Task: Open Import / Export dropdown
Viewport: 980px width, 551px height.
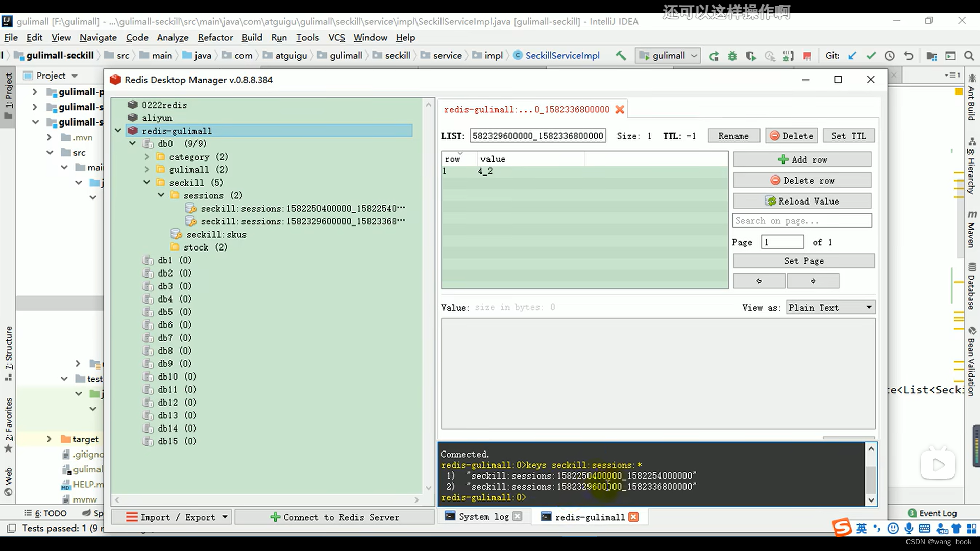Action: [x=171, y=517]
